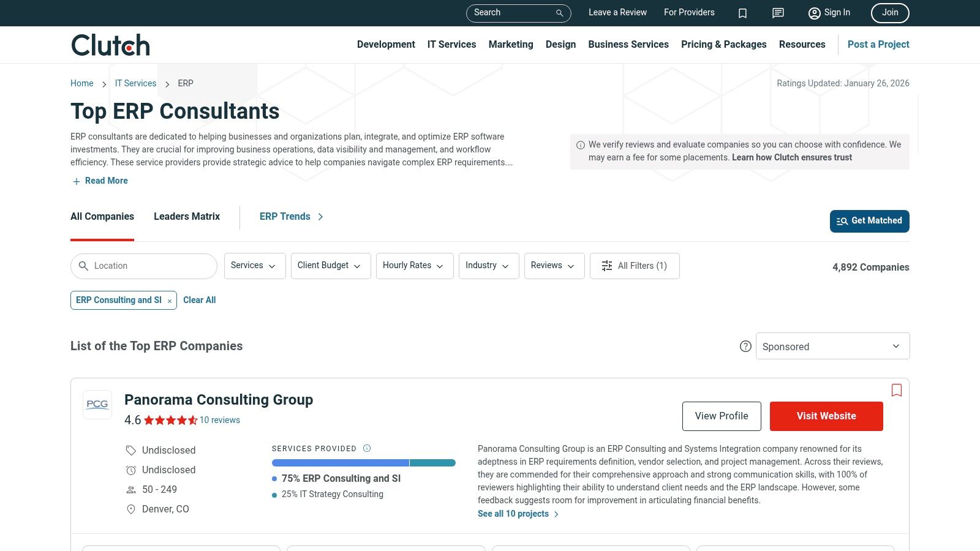Open the All Filters panel

point(635,266)
